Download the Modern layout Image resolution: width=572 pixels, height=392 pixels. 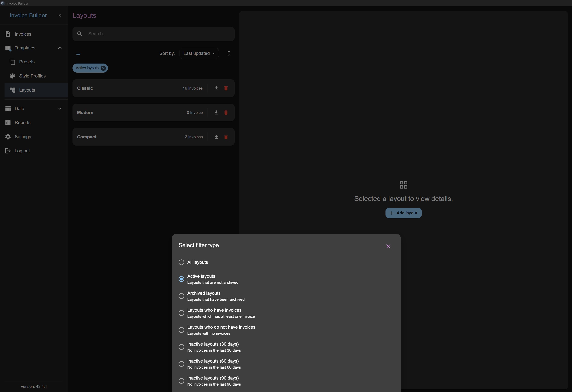[x=216, y=113]
